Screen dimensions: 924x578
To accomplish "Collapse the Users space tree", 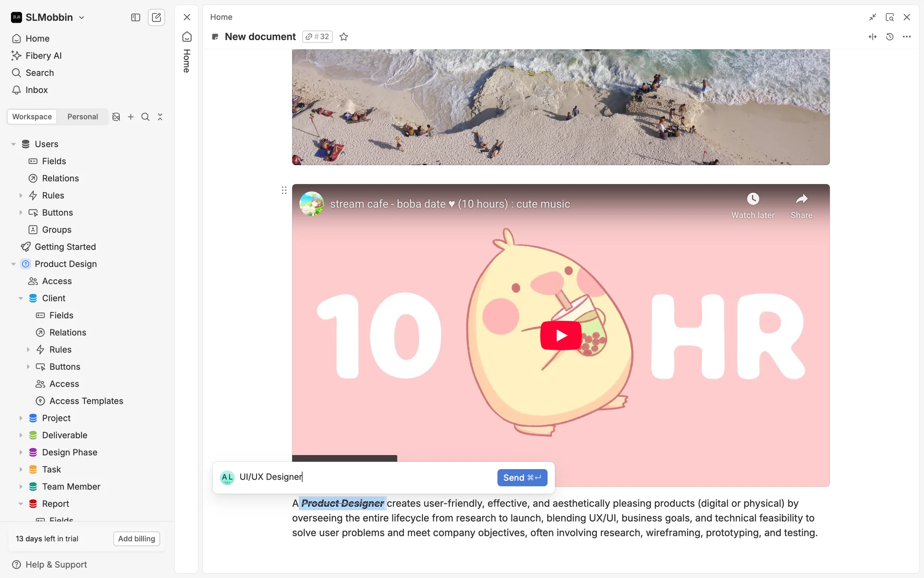I will click(x=13, y=144).
